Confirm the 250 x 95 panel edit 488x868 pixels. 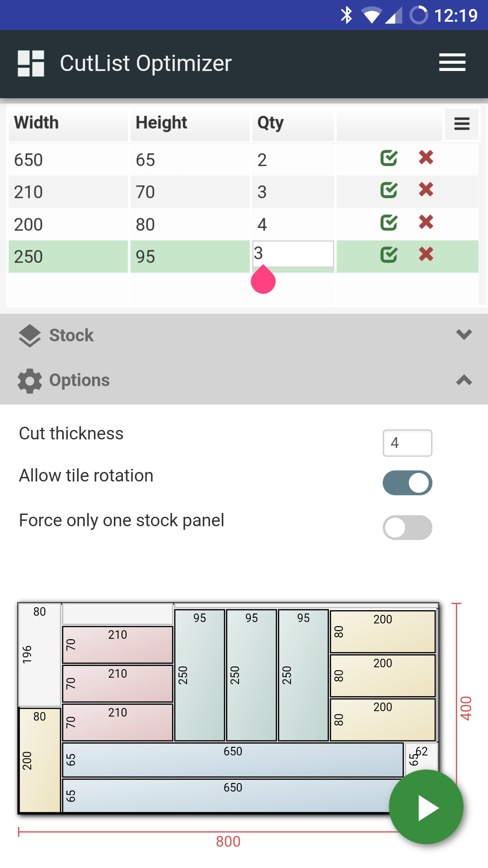pyautogui.click(x=389, y=255)
